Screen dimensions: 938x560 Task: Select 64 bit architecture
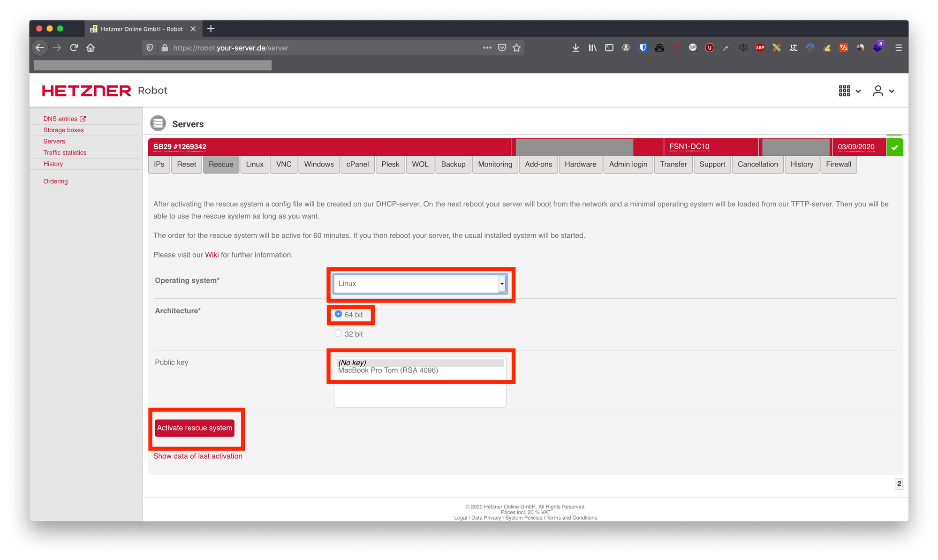338,314
